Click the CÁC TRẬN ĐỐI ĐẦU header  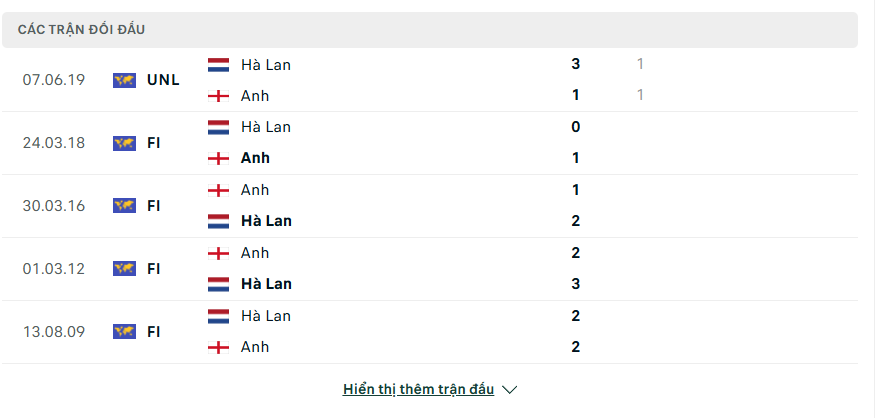[81, 30]
